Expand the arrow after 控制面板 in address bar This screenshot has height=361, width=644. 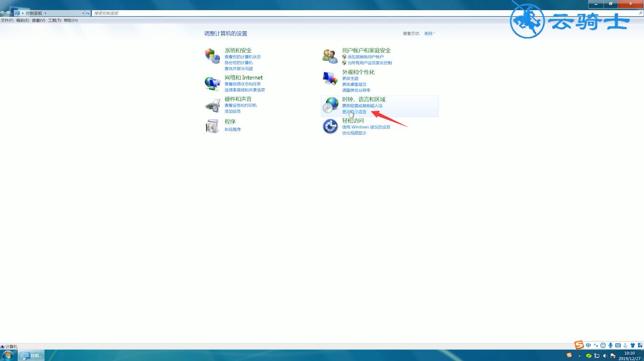point(46,13)
